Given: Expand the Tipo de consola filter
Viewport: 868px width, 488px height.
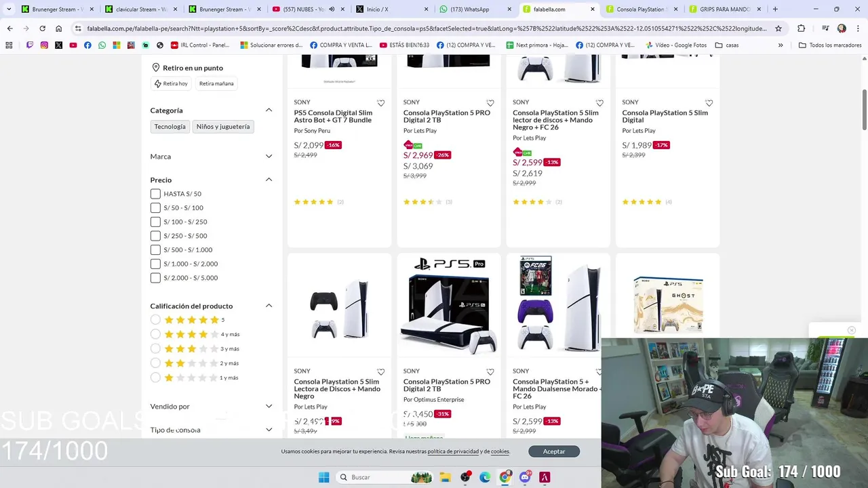Looking at the screenshot, I should (x=269, y=430).
